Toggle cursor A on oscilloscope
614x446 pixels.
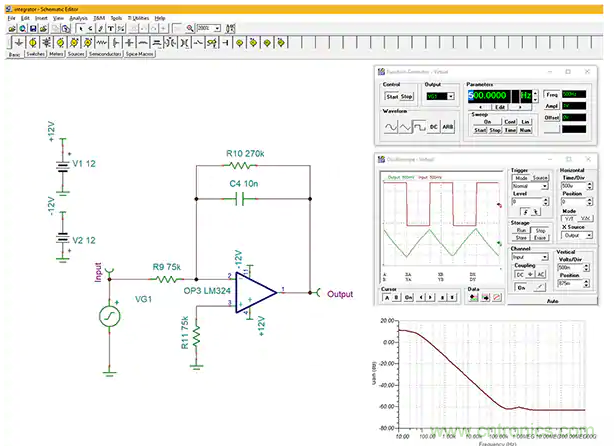coord(386,297)
